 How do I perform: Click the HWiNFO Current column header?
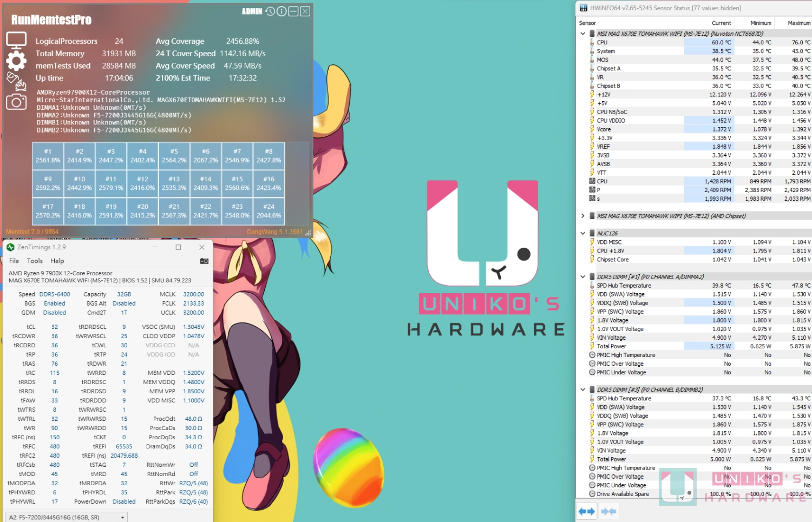pyautogui.click(x=709, y=23)
